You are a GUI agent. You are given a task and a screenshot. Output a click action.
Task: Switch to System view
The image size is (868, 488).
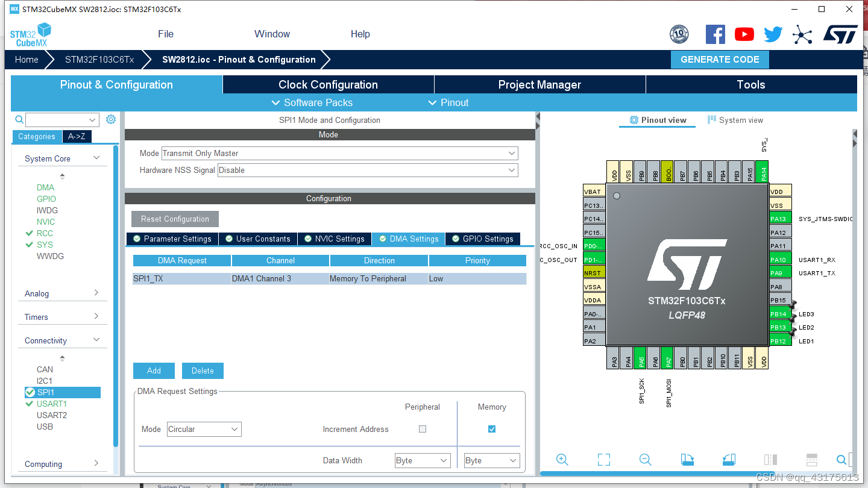click(x=735, y=120)
